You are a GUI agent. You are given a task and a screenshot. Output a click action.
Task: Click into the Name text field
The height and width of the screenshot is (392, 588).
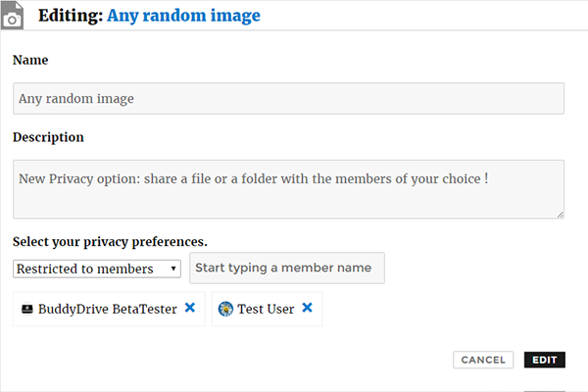point(288,98)
